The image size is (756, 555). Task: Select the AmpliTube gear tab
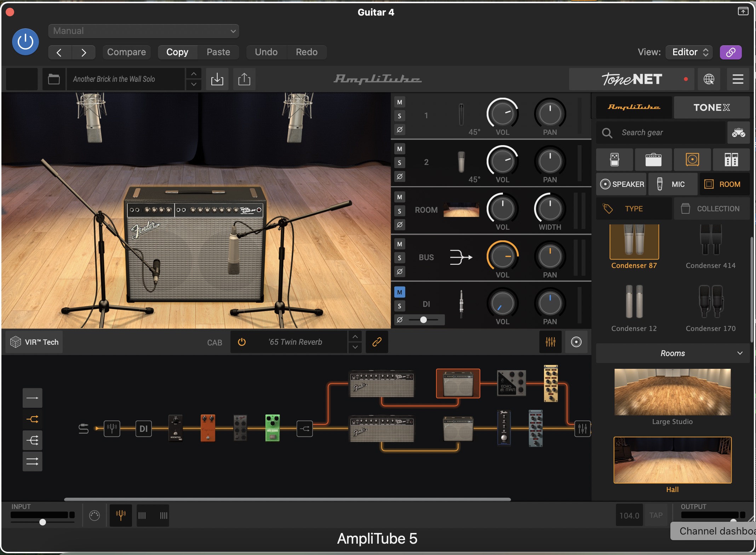tap(634, 107)
